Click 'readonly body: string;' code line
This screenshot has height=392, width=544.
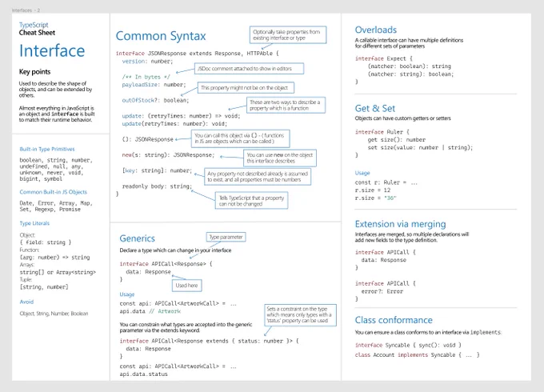pos(157,186)
